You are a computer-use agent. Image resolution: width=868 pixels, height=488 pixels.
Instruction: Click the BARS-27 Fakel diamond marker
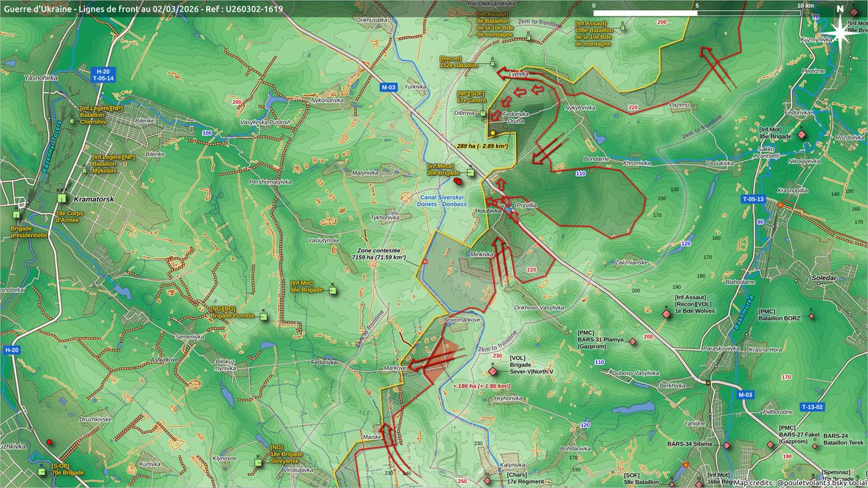point(770,445)
